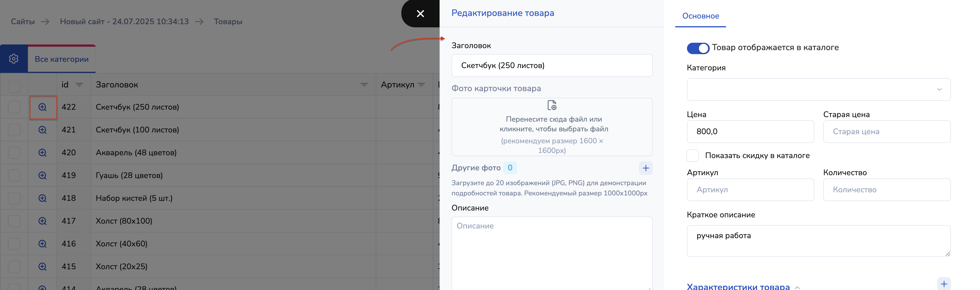
Task: Click the Старая цена input field
Action: tap(887, 132)
